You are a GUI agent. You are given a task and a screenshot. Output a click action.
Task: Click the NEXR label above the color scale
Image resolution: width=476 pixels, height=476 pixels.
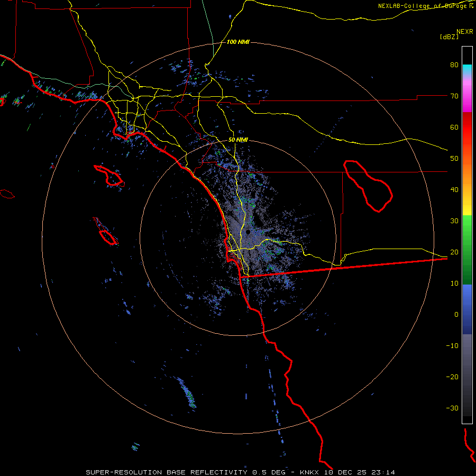click(464, 32)
